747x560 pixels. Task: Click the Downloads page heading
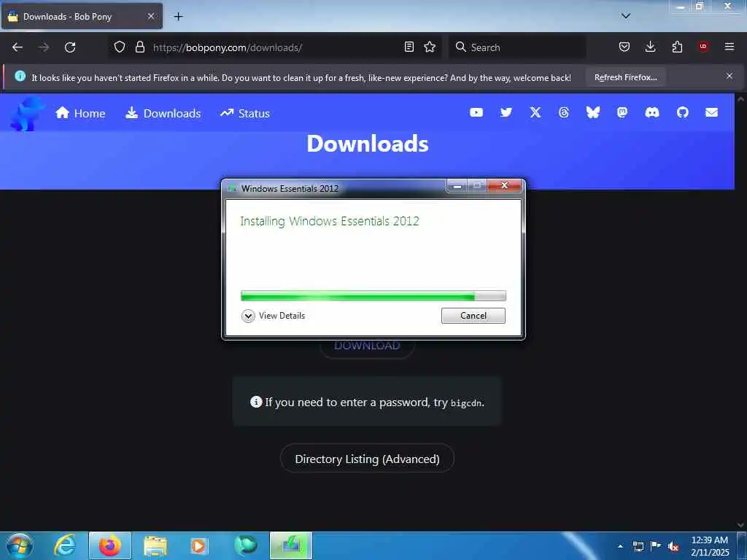click(x=368, y=144)
